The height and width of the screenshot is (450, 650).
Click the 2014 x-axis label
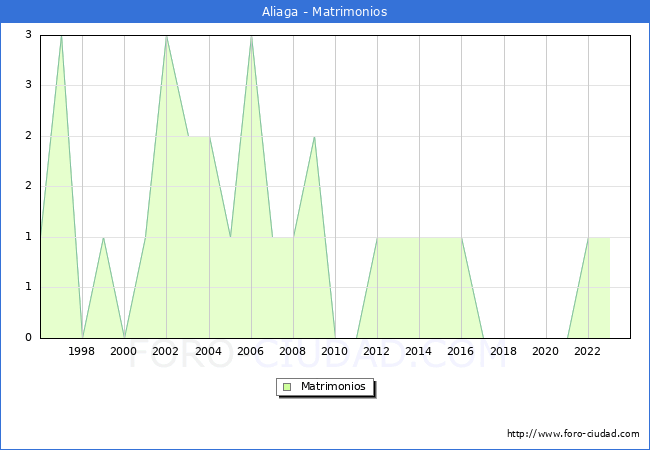tap(419, 351)
